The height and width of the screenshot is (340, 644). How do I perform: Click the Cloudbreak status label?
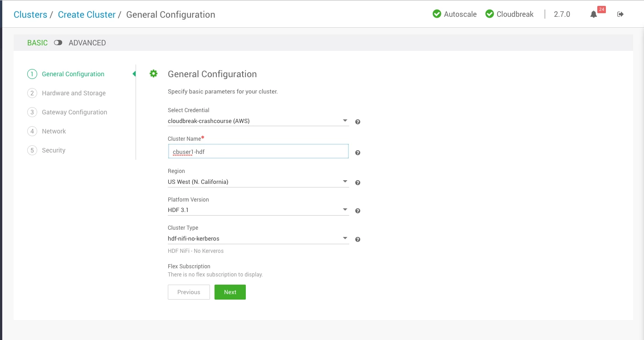[x=515, y=14]
